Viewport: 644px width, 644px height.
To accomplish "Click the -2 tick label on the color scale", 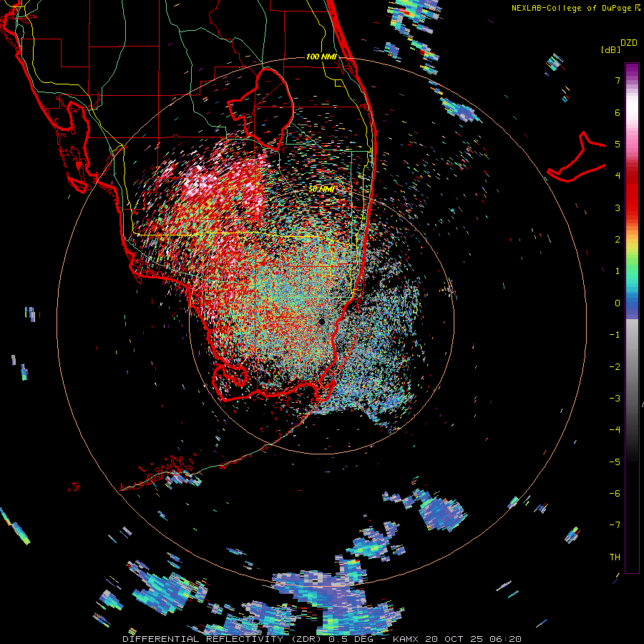I will (615, 367).
